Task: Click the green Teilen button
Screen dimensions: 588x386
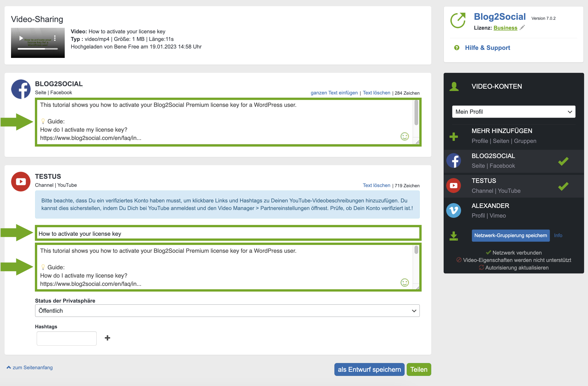Action: point(419,369)
